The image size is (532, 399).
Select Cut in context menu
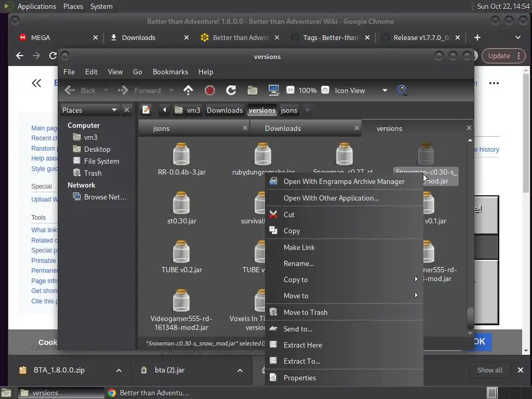[x=344, y=215]
